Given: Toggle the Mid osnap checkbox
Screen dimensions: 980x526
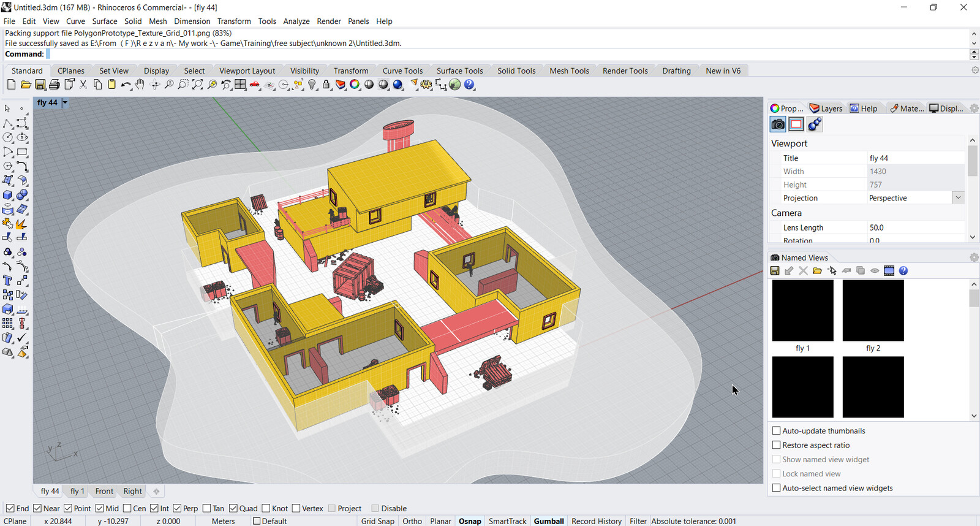Looking at the screenshot, I should tap(99, 508).
